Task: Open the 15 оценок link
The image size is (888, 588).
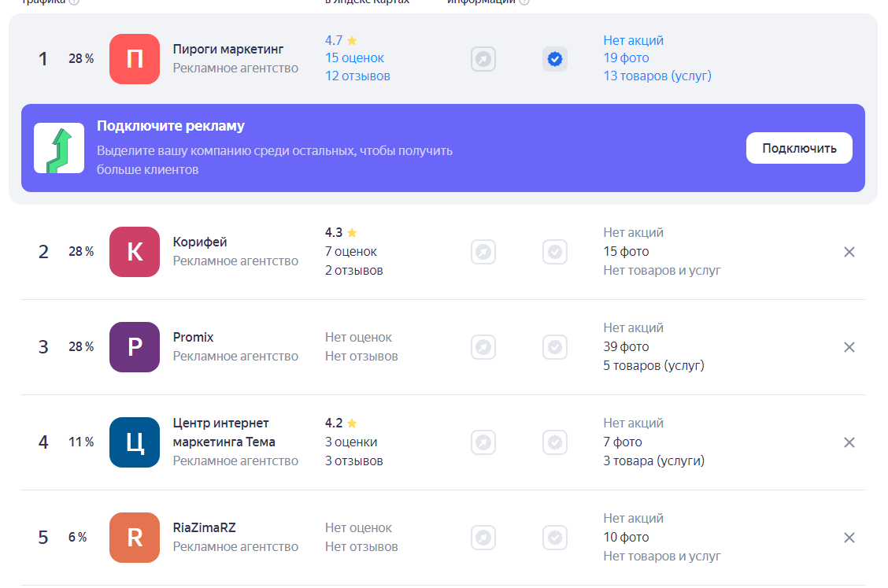Action: pos(354,57)
